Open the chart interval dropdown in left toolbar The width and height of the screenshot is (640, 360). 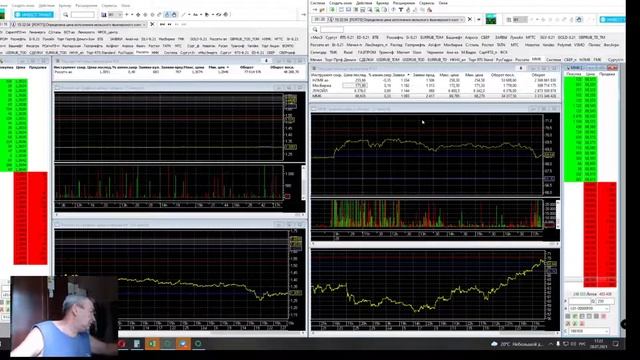(115, 15)
